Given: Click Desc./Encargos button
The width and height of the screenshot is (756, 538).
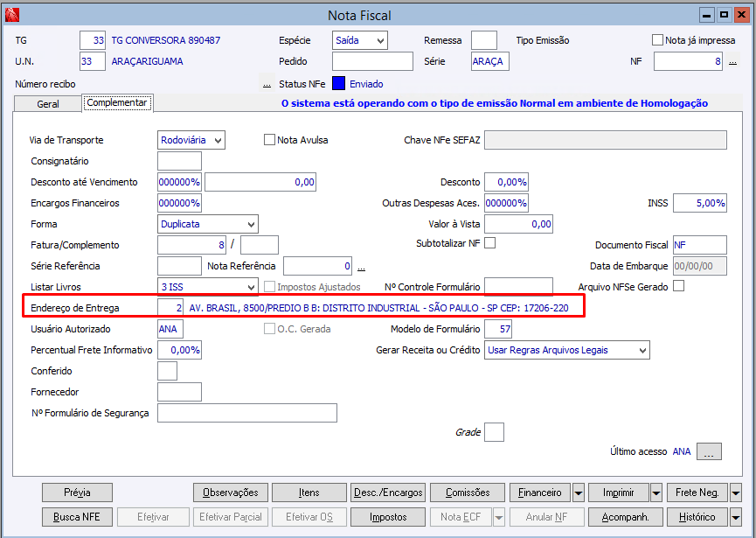Looking at the screenshot, I should pos(388,493).
